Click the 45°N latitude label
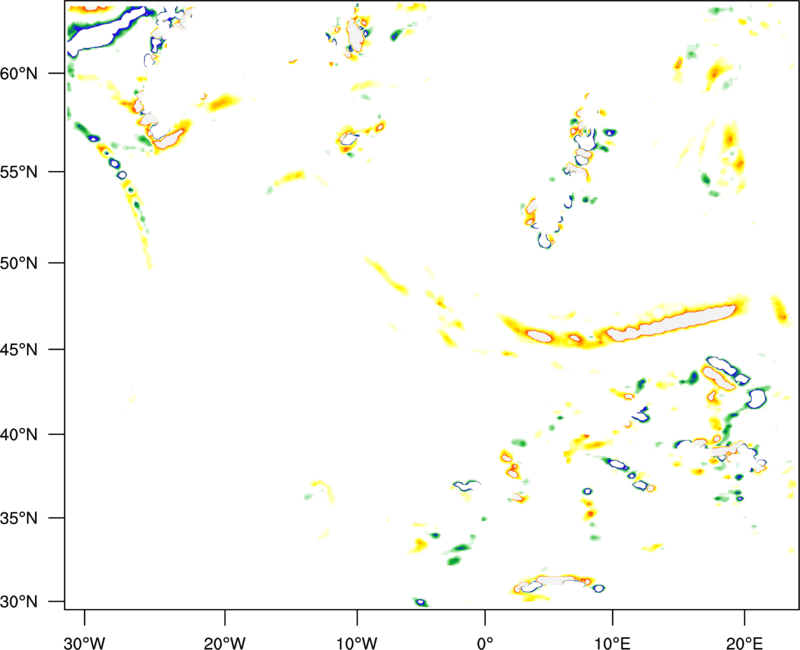 pyautogui.click(x=19, y=349)
